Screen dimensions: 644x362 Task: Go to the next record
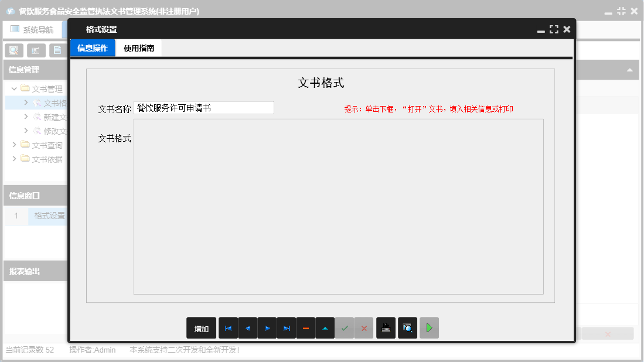[x=267, y=328]
